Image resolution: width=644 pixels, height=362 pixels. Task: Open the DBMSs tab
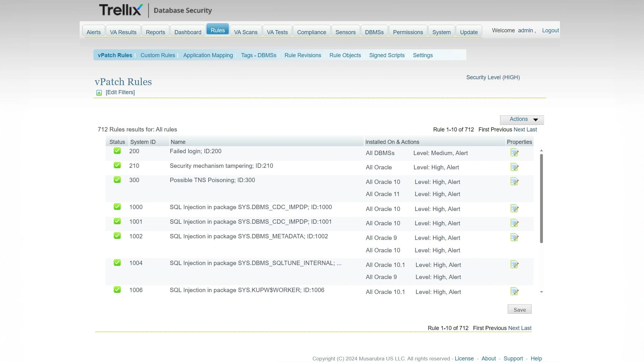click(x=374, y=32)
